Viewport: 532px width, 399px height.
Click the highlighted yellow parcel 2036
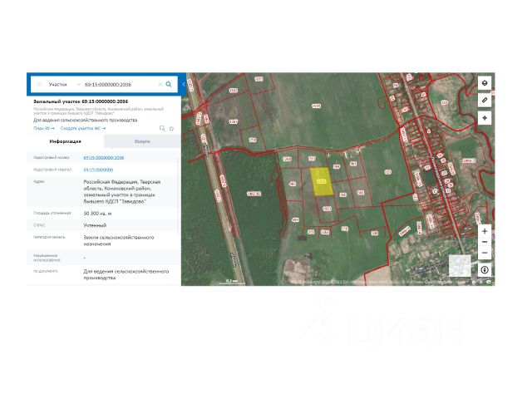(322, 181)
